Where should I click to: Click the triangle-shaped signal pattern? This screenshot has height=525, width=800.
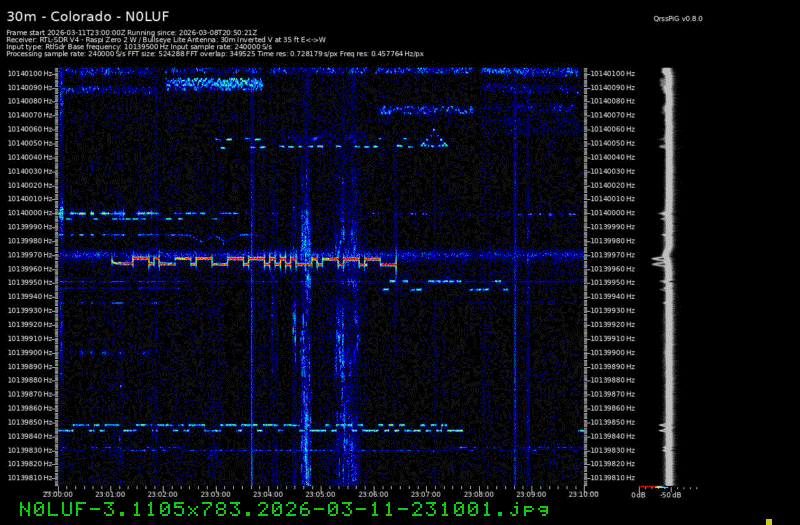434,139
